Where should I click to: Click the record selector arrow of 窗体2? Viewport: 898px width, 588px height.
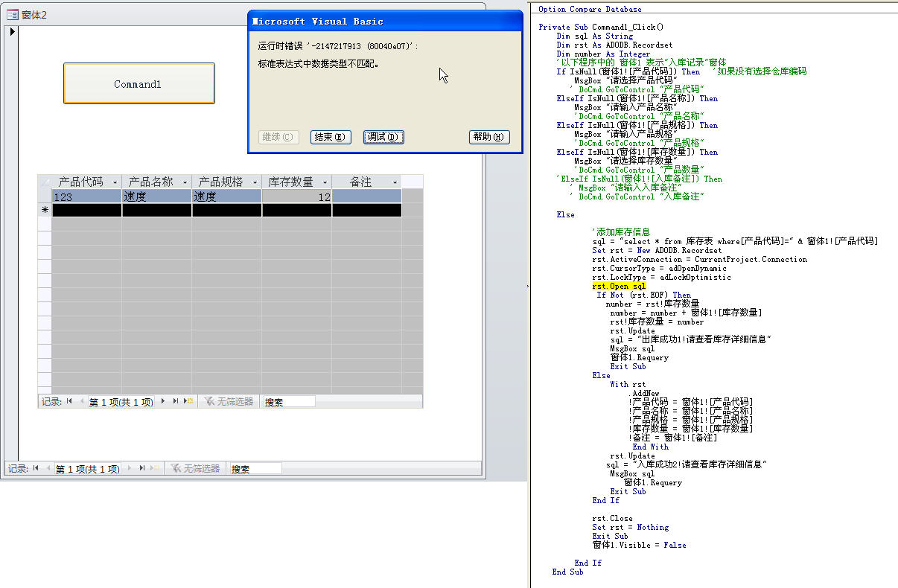pos(11,32)
